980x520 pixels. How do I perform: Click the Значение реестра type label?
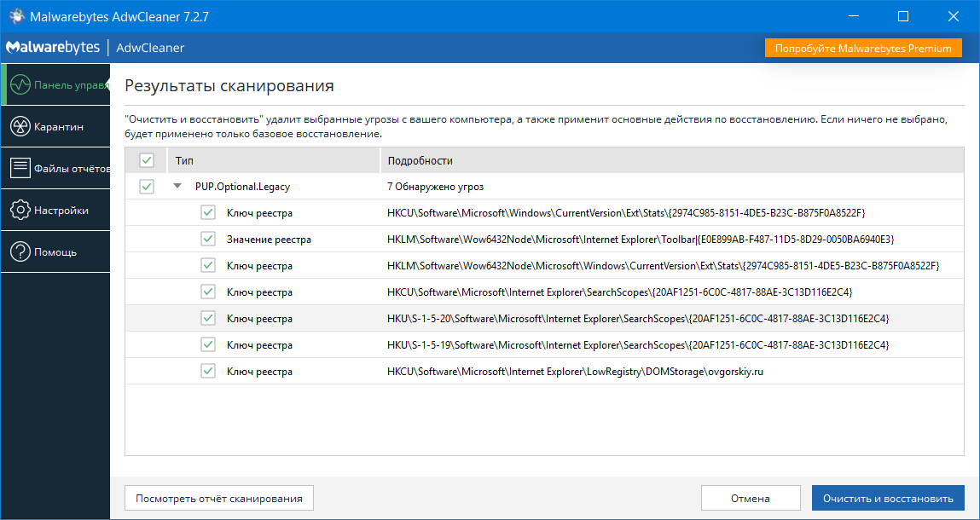tap(269, 240)
